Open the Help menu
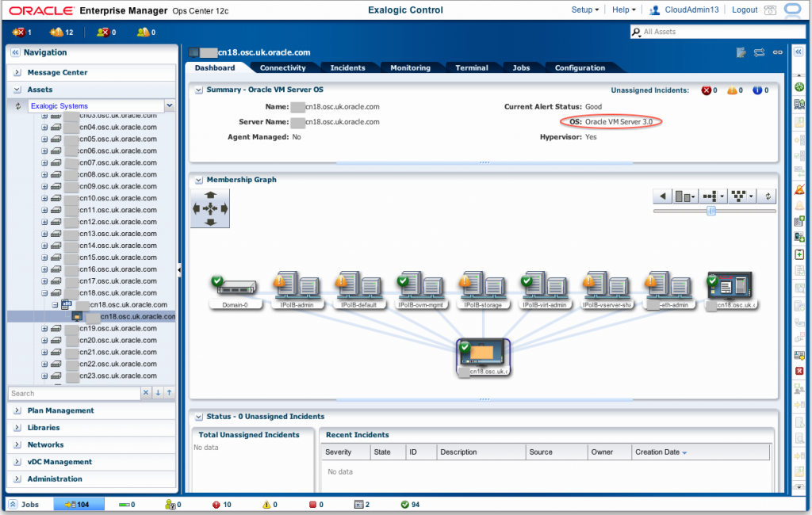This screenshot has width=812, height=515. point(623,10)
